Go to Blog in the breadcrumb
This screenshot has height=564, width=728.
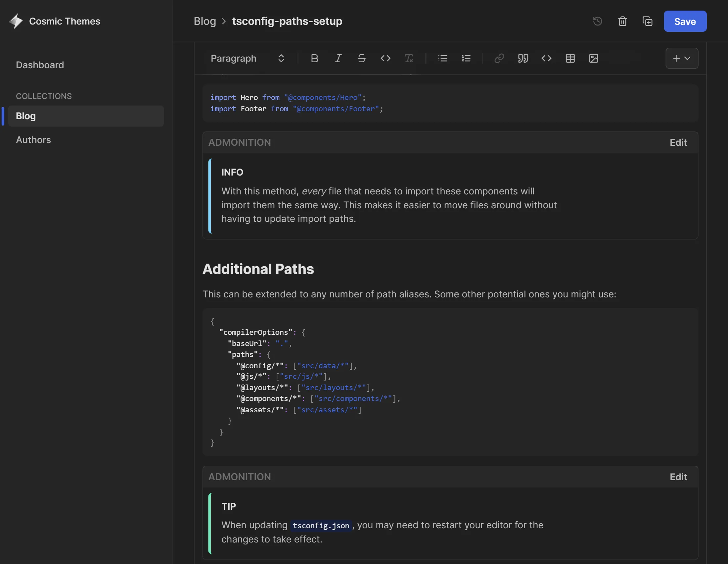click(x=205, y=21)
